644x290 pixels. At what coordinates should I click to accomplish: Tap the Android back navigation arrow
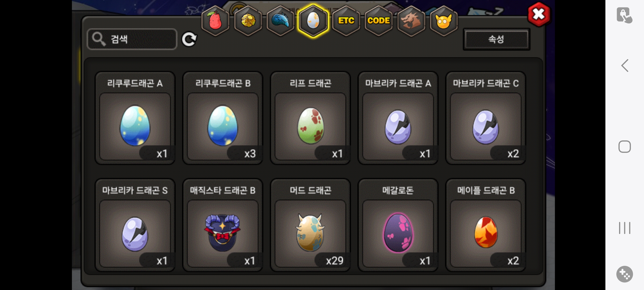[x=625, y=66]
